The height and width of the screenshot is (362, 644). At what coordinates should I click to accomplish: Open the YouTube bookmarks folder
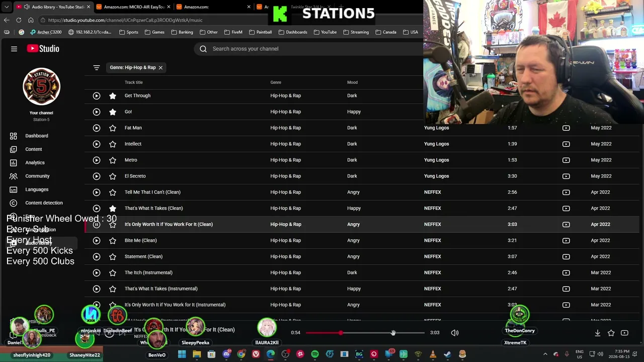325,32
